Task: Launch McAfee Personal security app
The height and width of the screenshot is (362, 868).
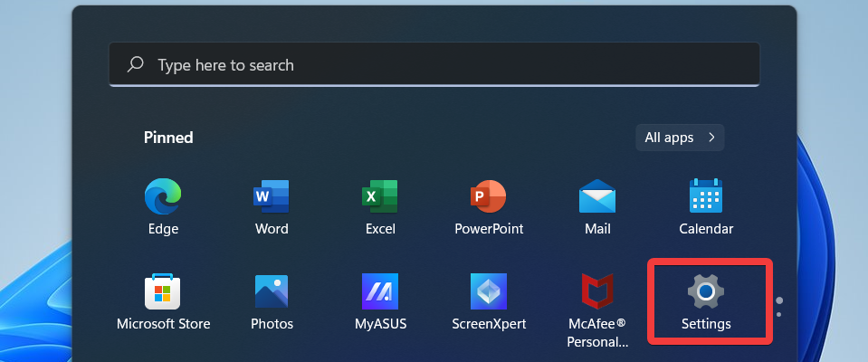Action: (x=597, y=310)
